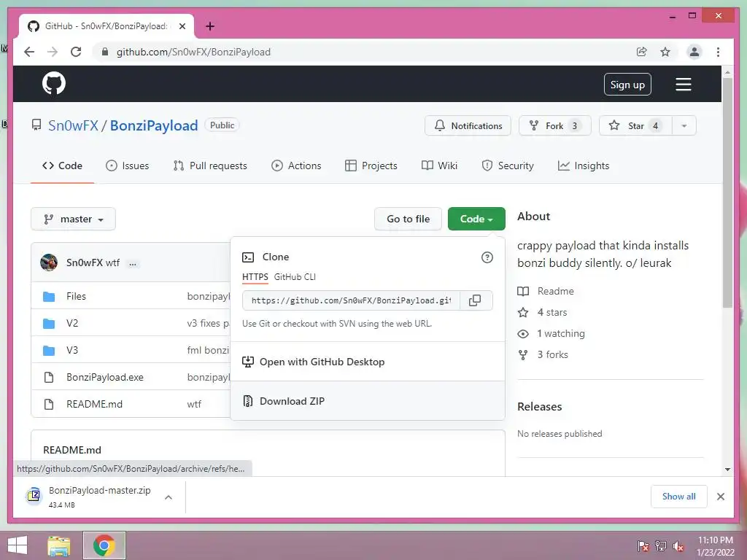This screenshot has width=747, height=560.
Task: Click the Readme link in About
Action: 546,291
